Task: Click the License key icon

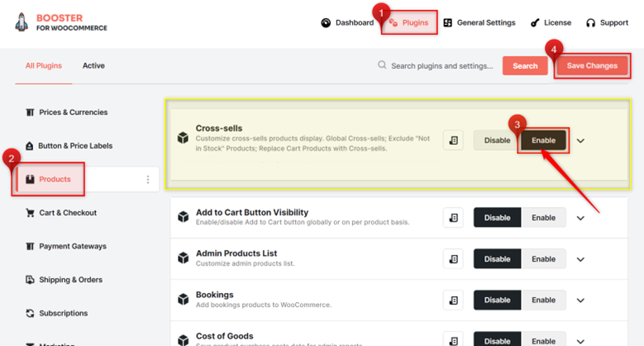Action: pos(535,23)
